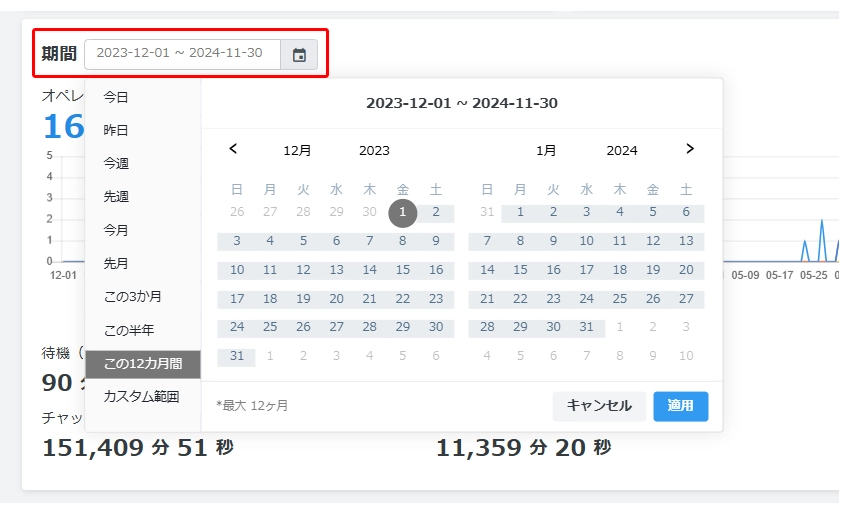852x507 pixels.
Task: Pick December 9 in left calendar
Action: [x=436, y=241]
